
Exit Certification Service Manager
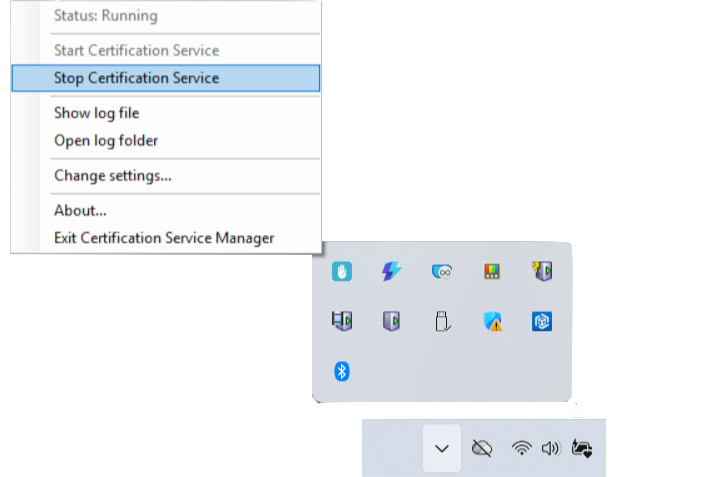pos(163,238)
